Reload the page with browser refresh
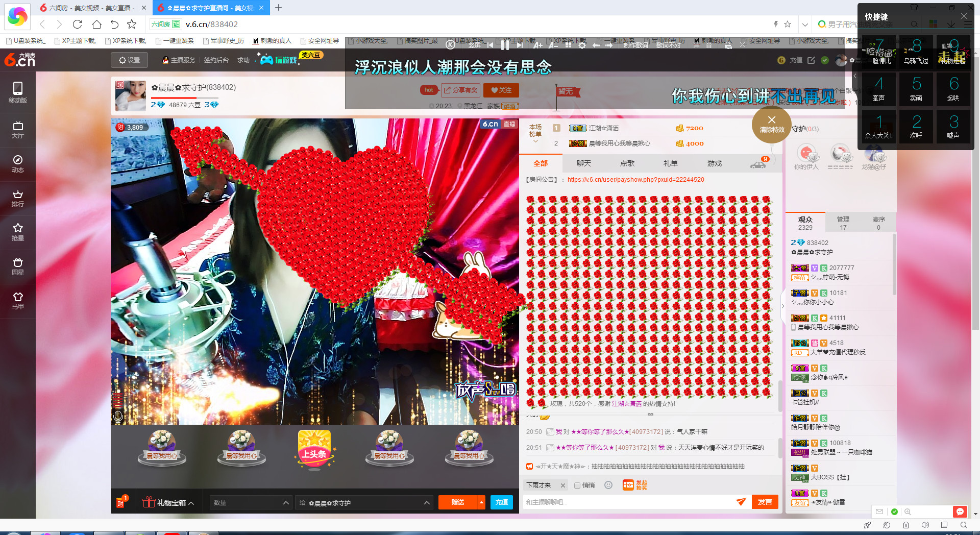Screen dimensions: 980x535 [77, 24]
